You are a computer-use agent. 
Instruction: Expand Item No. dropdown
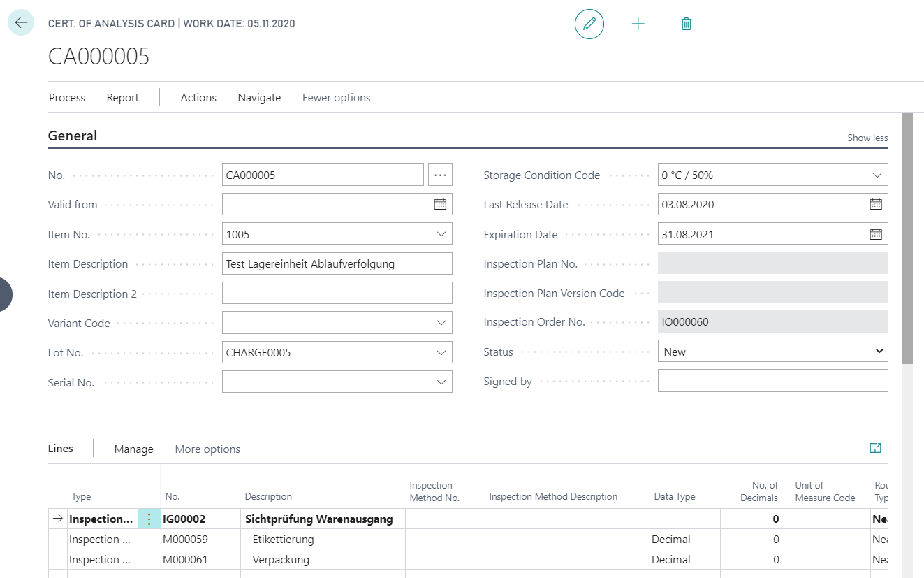pyautogui.click(x=441, y=234)
